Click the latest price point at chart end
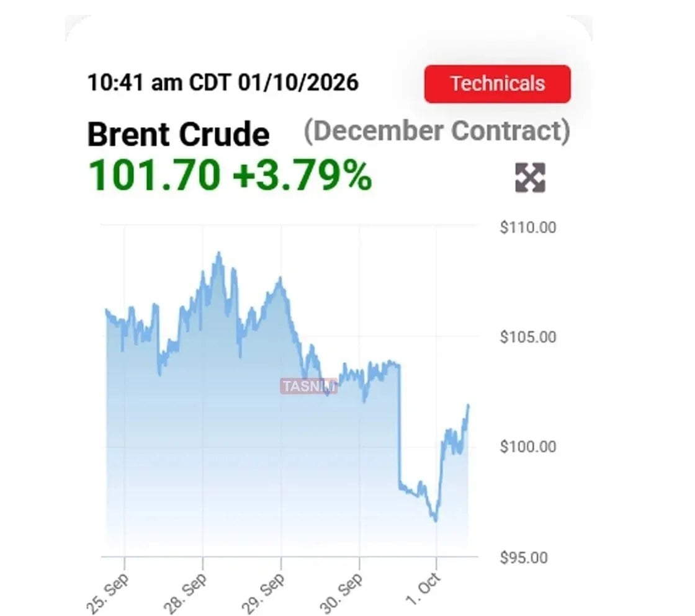Screen dimensions: 695x616 [x=469, y=406]
